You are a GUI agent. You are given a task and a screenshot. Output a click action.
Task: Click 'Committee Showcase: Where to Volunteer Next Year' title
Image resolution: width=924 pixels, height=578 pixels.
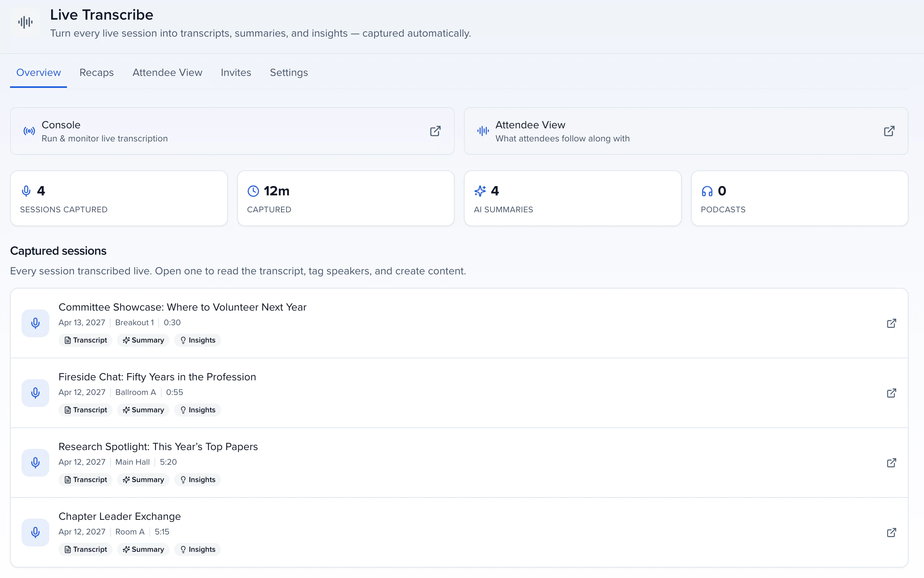[x=182, y=307]
